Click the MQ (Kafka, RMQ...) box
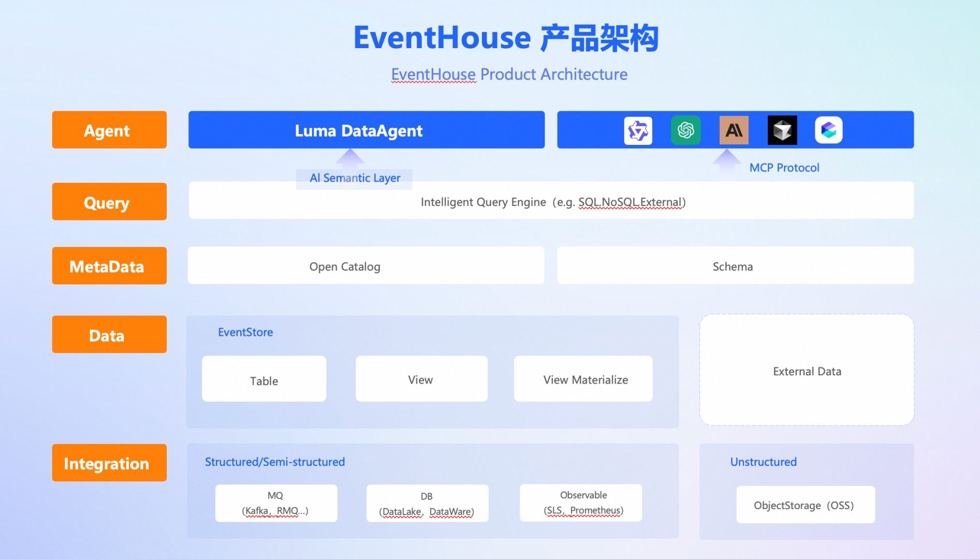 point(276,503)
